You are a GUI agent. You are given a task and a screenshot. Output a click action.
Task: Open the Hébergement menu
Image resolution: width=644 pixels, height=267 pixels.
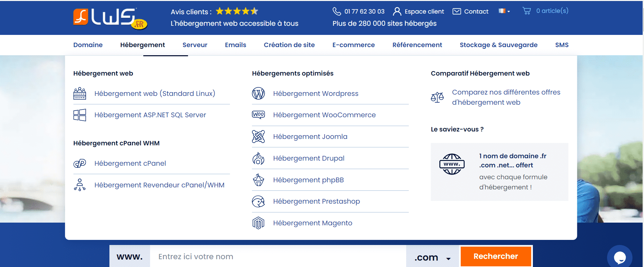click(143, 45)
